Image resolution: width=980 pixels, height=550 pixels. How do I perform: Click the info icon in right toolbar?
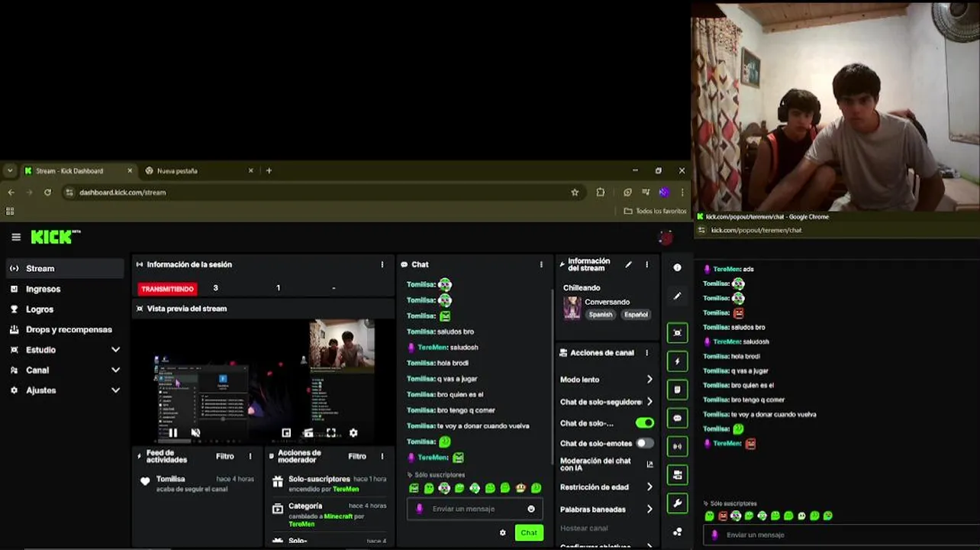677,267
